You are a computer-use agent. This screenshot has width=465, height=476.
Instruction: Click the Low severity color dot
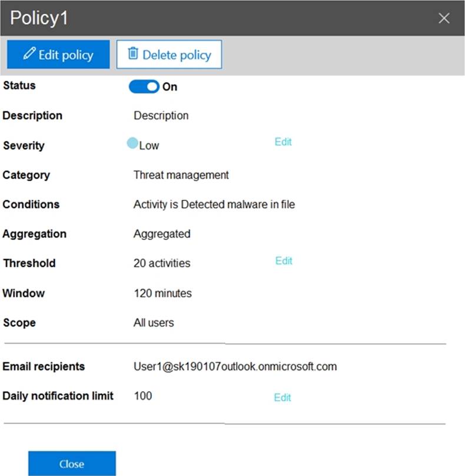tap(132, 143)
